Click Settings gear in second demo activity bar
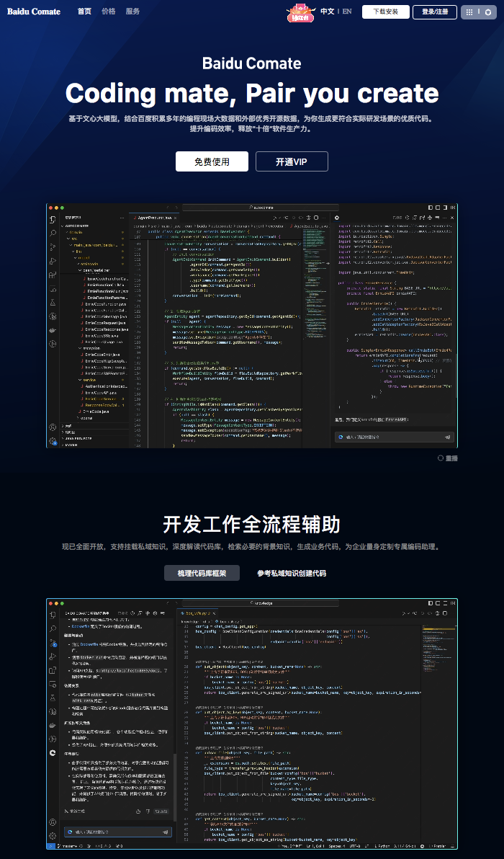 (x=53, y=835)
